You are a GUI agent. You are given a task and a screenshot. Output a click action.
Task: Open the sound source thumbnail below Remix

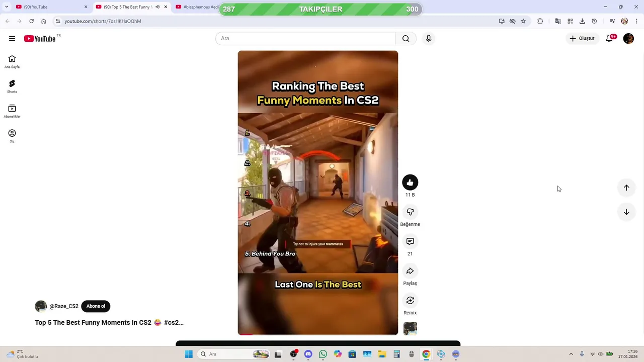pyautogui.click(x=410, y=328)
